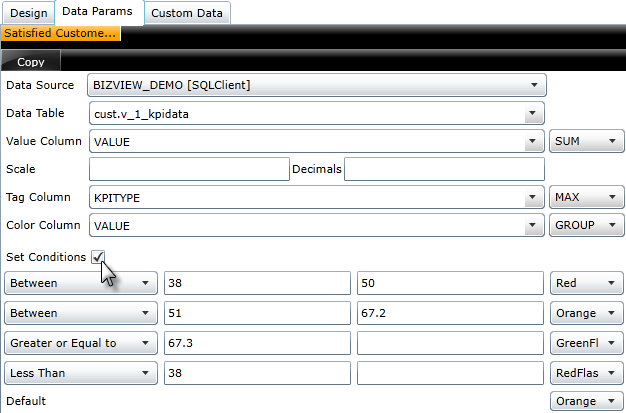The width and height of the screenshot is (626, 413).
Task: Click the Scale input field
Action: point(189,169)
